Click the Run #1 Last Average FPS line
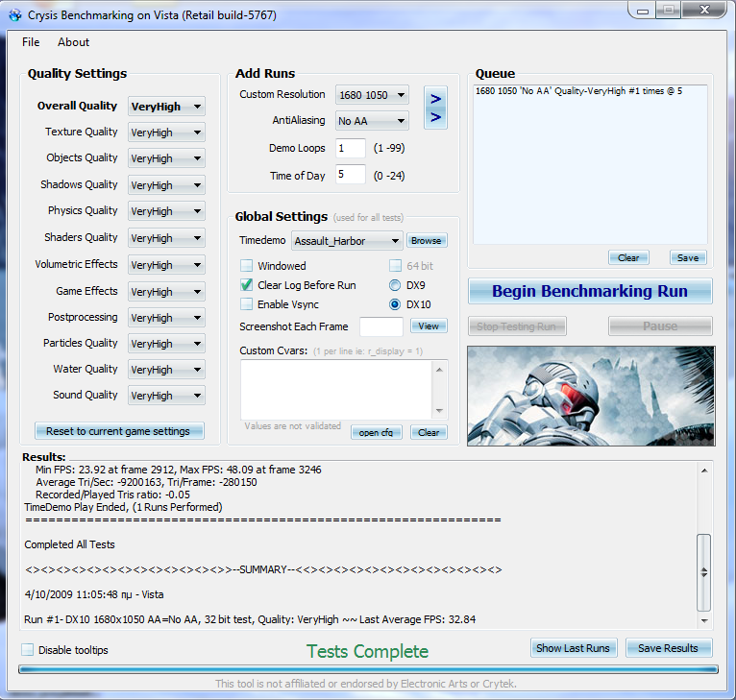This screenshot has width=736, height=700. click(250, 619)
